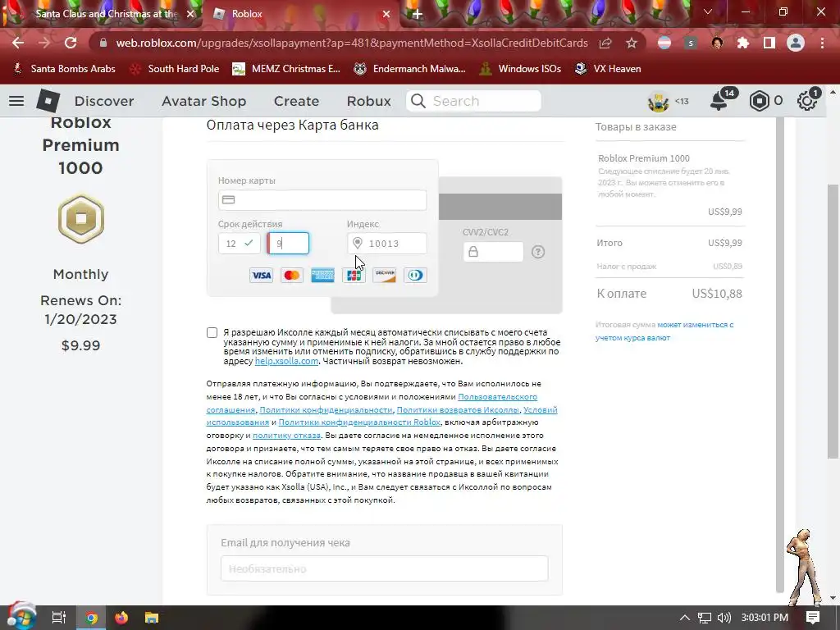840x630 pixels.
Task: Click the search magnifier icon
Action: point(418,101)
